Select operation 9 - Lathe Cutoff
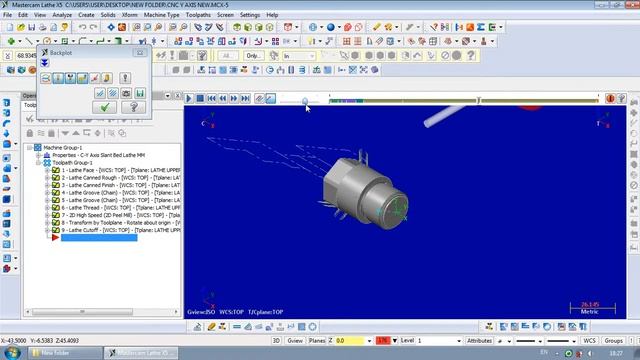Image resolution: width=640 pixels, height=360 pixels. coord(120,230)
